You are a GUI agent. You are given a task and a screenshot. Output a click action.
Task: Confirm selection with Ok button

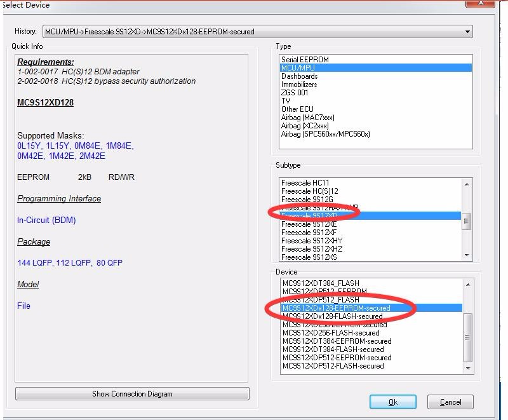coord(393,402)
